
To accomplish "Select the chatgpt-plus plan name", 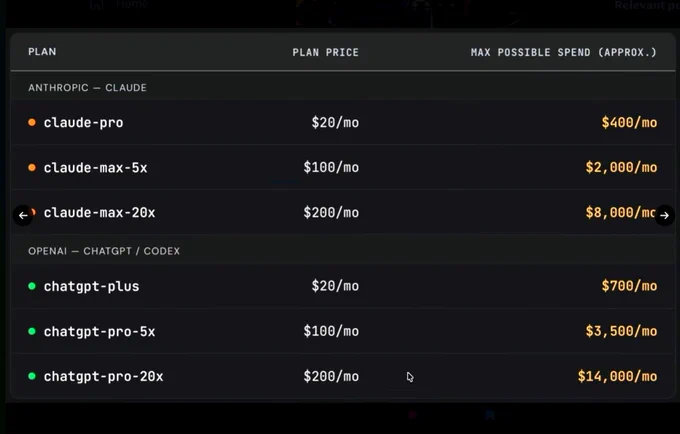I will tap(92, 287).
